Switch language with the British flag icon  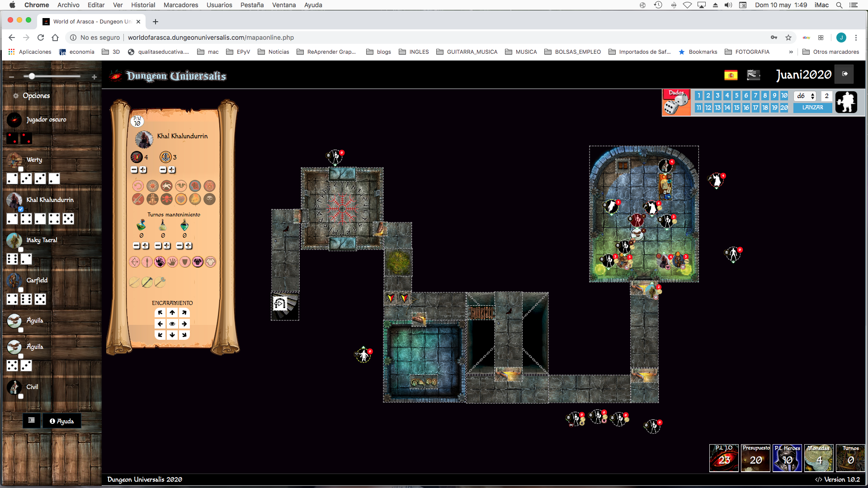[753, 75]
